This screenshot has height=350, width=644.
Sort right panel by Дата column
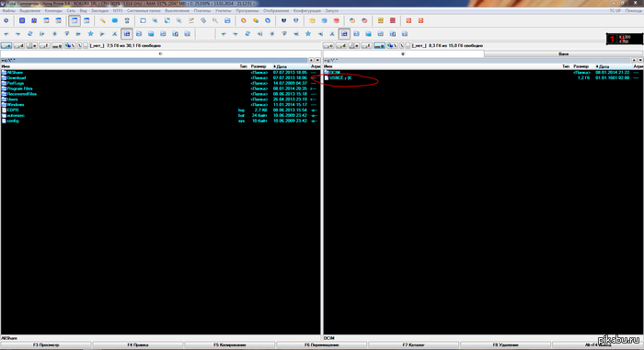[x=614, y=66]
